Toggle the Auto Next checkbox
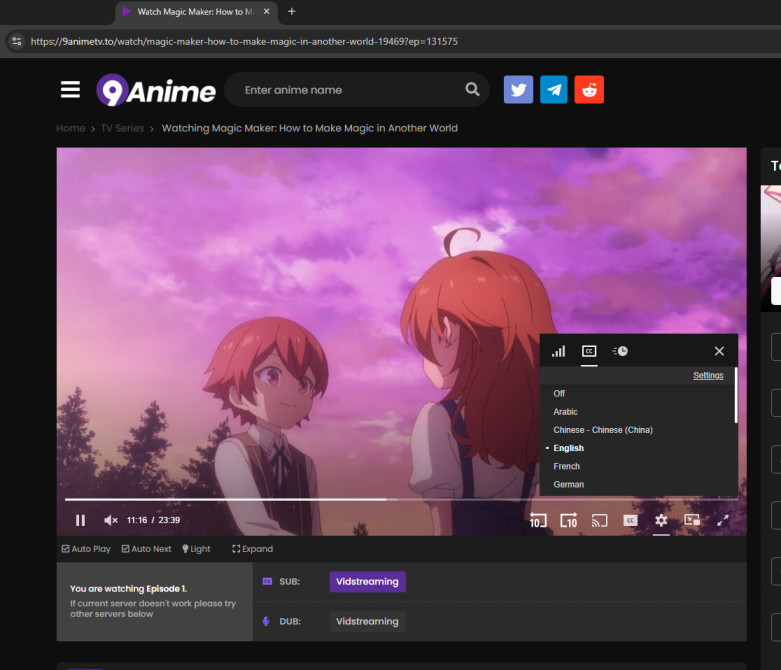The width and height of the screenshot is (781, 670). point(146,549)
